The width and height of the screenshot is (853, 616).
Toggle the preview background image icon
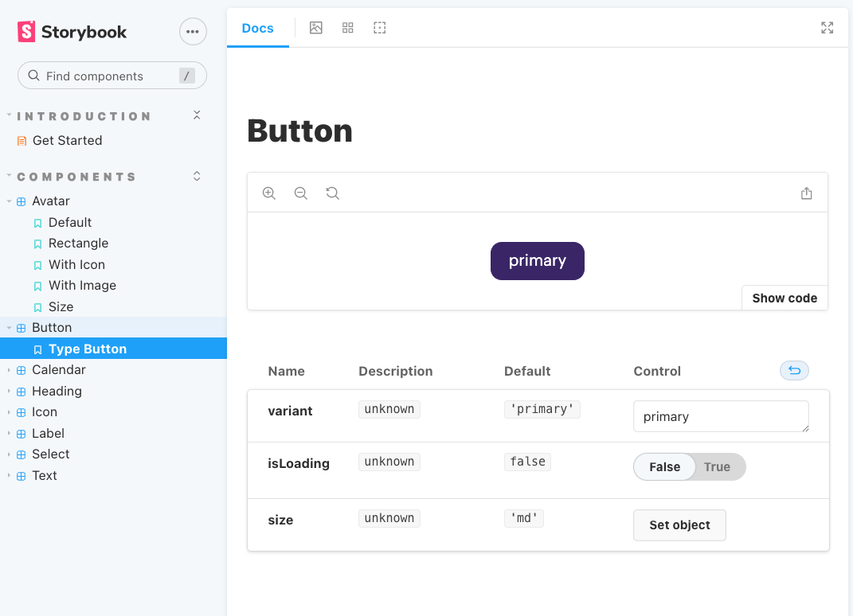pyautogui.click(x=316, y=28)
